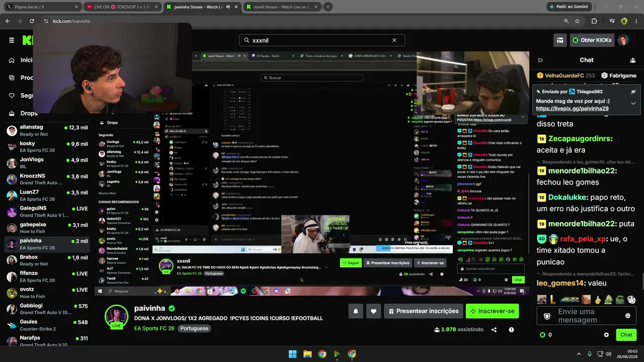
Task: Open Seguindo in the sidebar
Action: [20, 96]
